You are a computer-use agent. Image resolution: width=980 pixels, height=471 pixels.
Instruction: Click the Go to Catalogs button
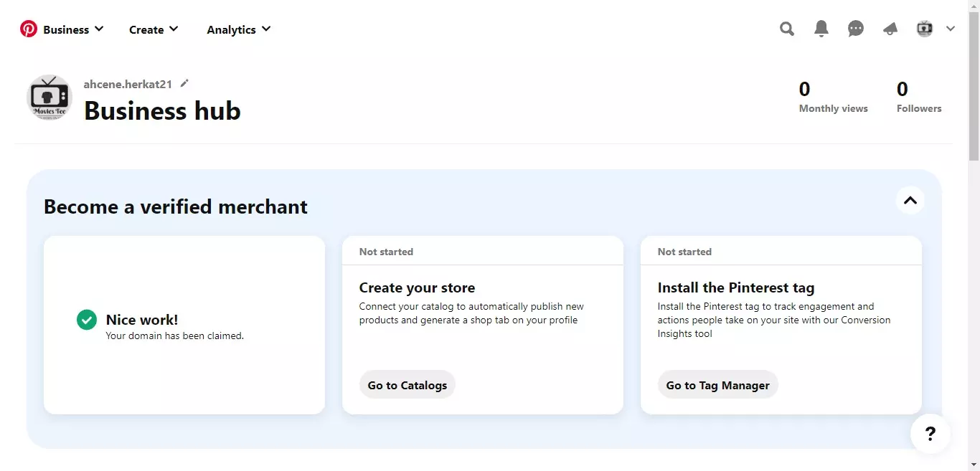coord(407,385)
